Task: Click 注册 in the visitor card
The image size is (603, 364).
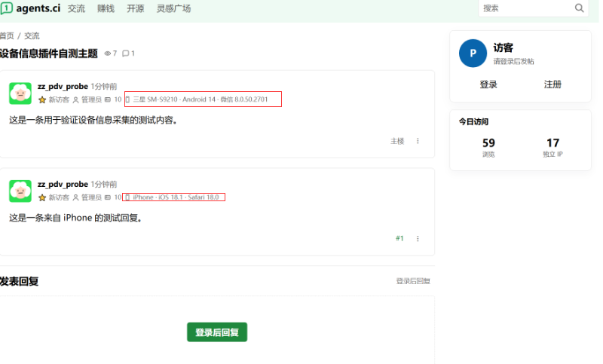Action: pyautogui.click(x=552, y=84)
